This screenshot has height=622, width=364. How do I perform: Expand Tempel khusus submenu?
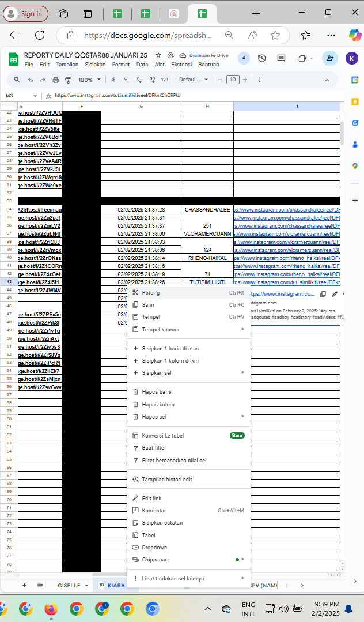pyautogui.click(x=189, y=329)
